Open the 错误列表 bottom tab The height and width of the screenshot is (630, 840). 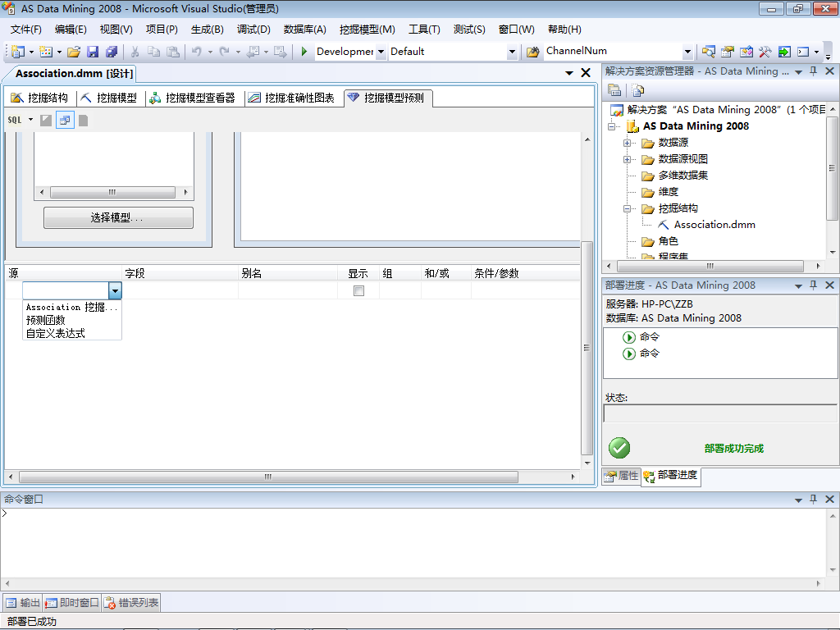pyautogui.click(x=132, y=603)
